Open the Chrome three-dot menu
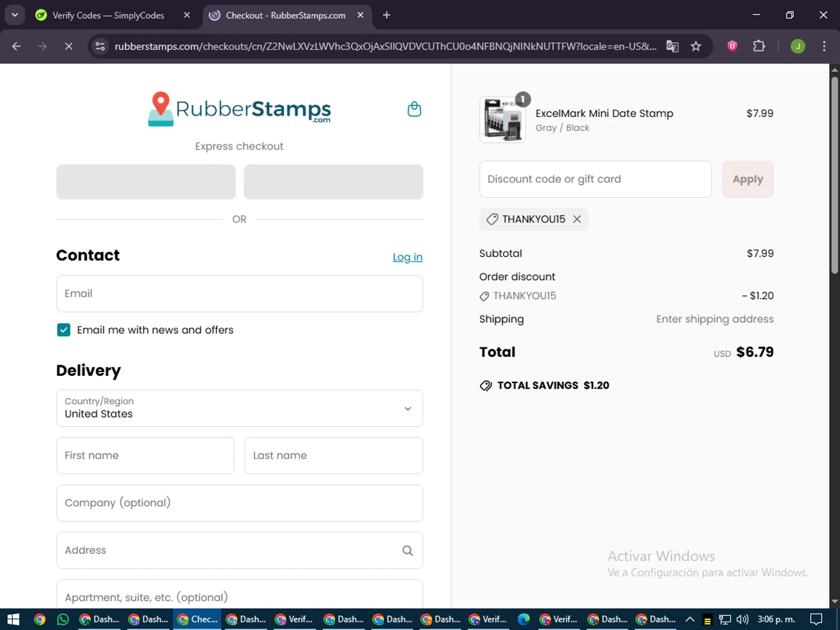The width and height of the screenshot is (840, 630). click(824, 46)
